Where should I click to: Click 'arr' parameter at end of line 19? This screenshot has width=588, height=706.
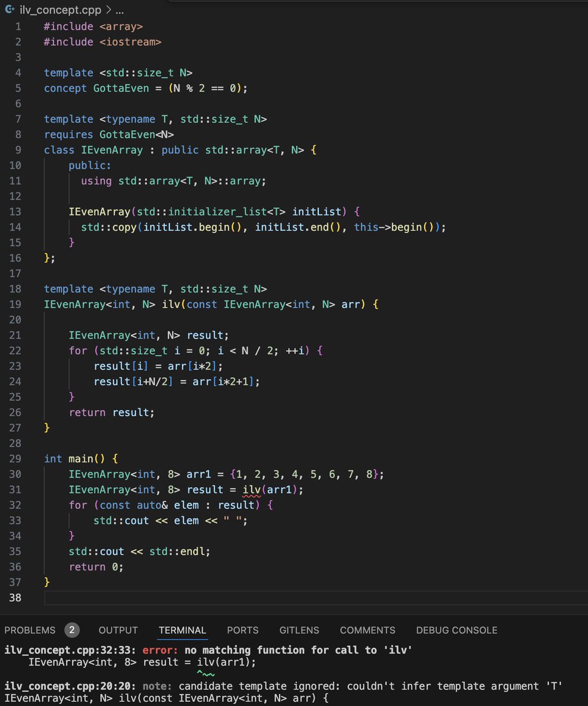click(x=351, y=304)
